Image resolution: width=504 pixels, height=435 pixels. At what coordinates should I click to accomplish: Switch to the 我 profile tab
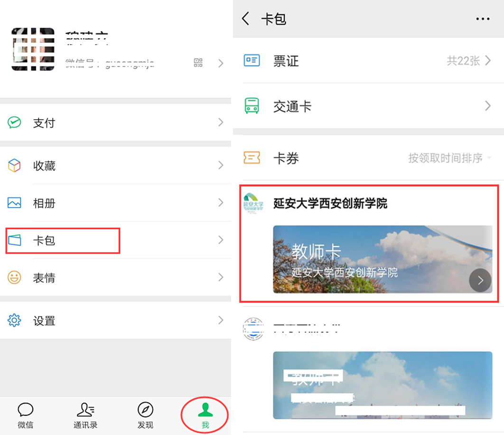[x=205, y=415]
